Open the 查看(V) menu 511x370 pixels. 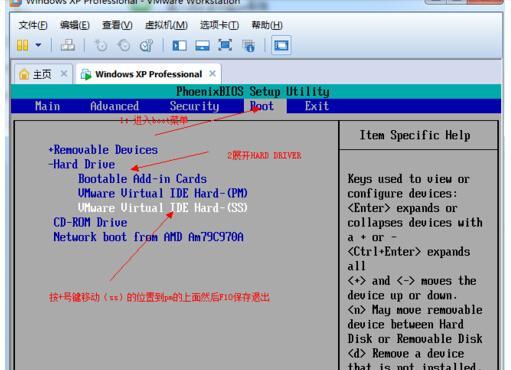117,25
